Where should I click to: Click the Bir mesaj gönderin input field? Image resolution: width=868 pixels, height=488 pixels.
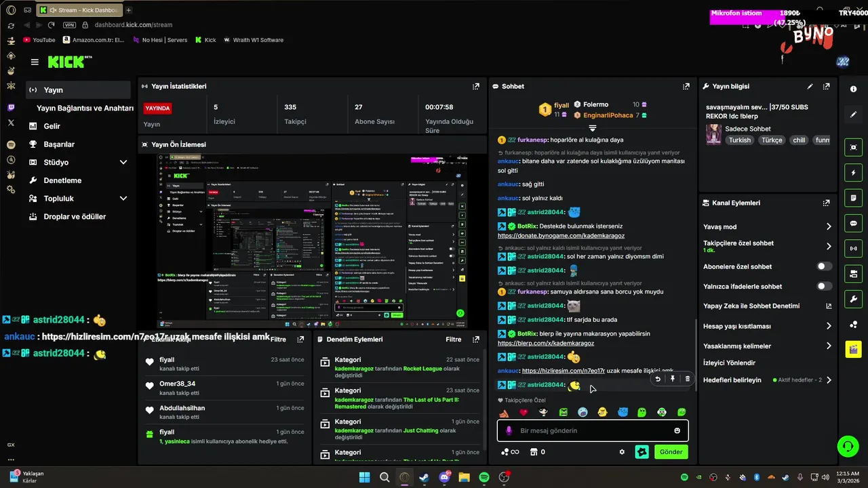[593, 430]
